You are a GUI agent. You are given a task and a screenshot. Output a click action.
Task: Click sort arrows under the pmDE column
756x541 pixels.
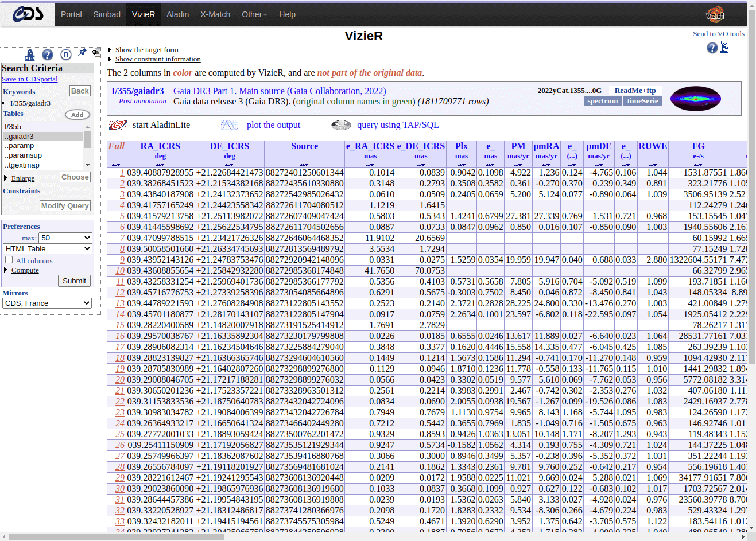599,165
